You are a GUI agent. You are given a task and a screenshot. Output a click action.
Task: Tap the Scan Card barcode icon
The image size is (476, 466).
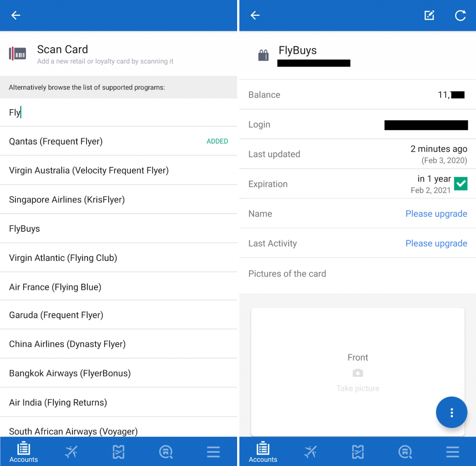click(17, 54)
